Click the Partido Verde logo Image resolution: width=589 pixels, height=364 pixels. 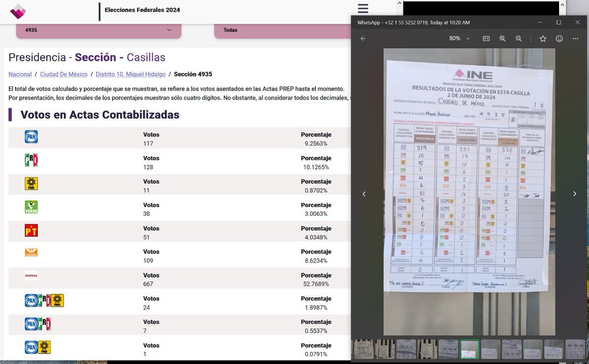[x=31, y=207]
